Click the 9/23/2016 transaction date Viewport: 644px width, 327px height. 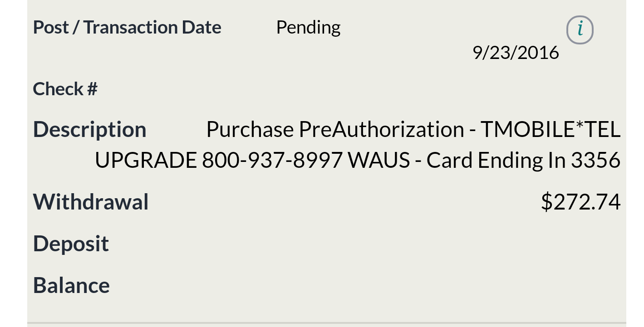point(516,53)
